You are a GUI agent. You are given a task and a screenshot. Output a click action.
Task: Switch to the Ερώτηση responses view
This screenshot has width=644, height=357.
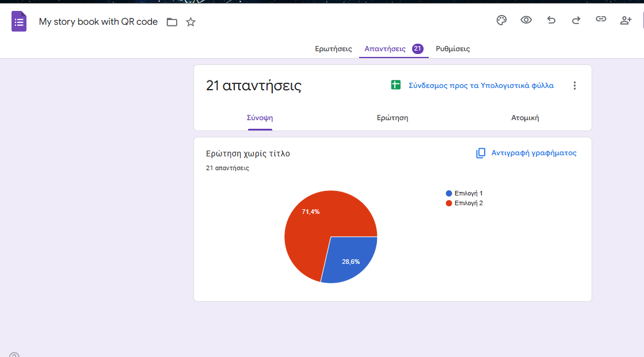tap(393, 118)
